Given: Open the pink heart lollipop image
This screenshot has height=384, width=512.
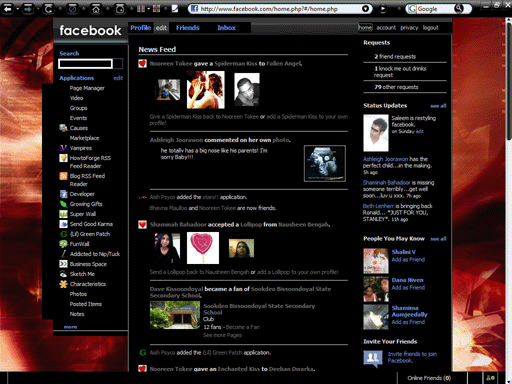Looking at the screenshot, I should (x=203, y=248).
